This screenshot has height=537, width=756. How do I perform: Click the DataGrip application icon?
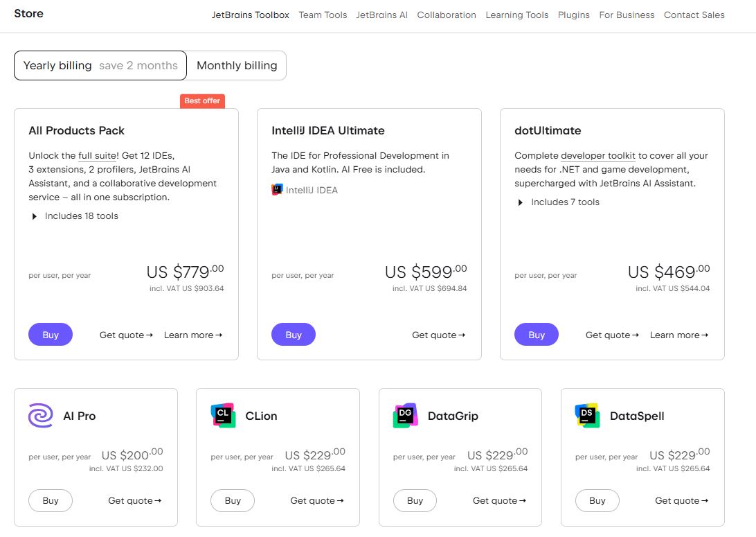click(x=405, y=415)
